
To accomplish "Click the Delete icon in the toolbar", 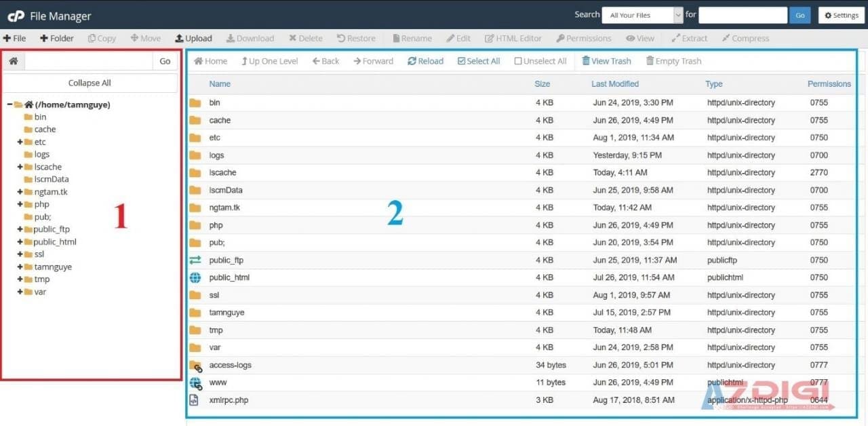I will [305, 38].
